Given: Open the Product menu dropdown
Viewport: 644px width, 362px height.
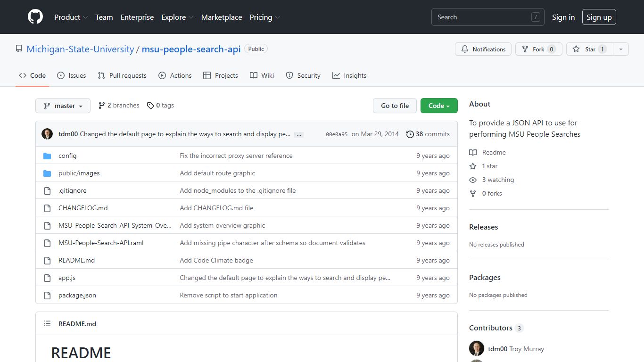Looking at the screenshot, I should tap(71, 17).
